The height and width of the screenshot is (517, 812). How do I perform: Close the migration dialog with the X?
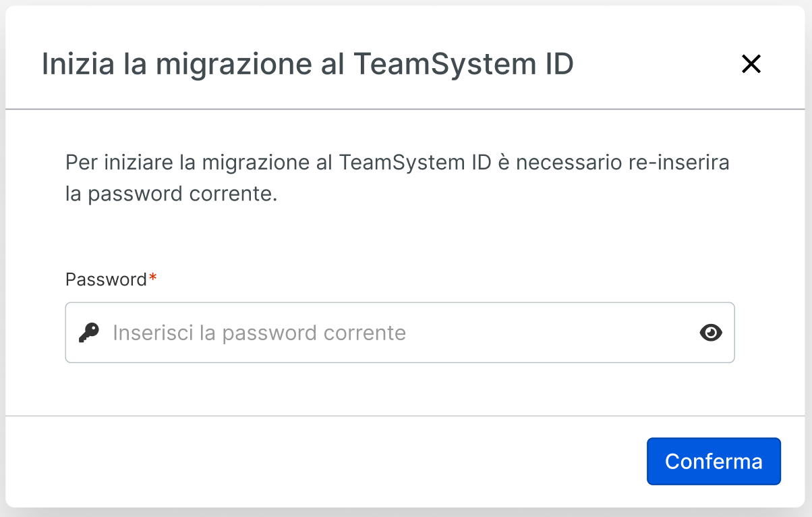751,64
